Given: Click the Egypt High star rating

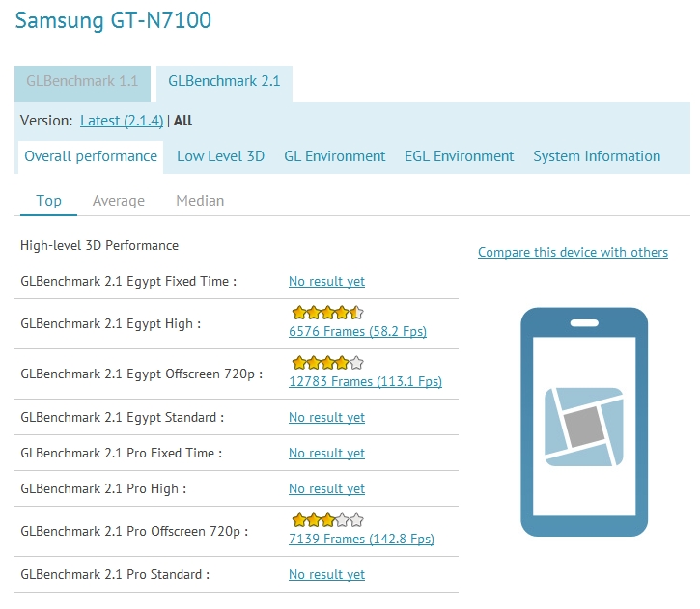Looking at the screenshot, I should (327, 313).
